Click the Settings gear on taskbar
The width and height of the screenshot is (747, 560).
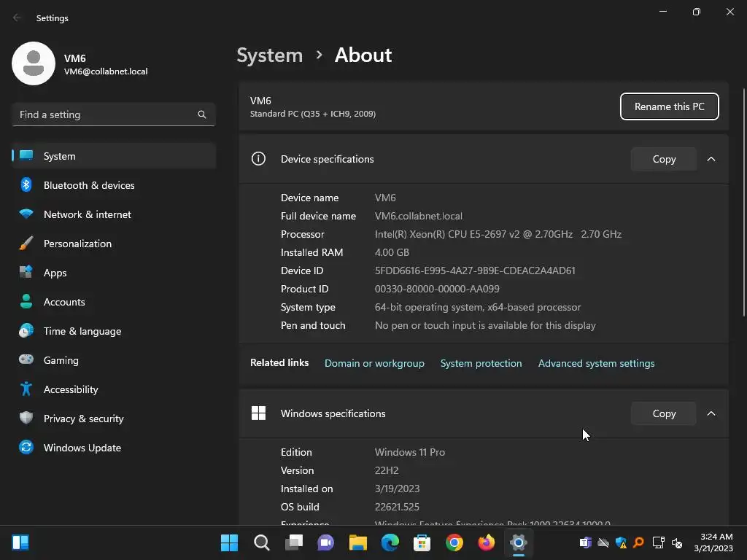tap(519, 542)
